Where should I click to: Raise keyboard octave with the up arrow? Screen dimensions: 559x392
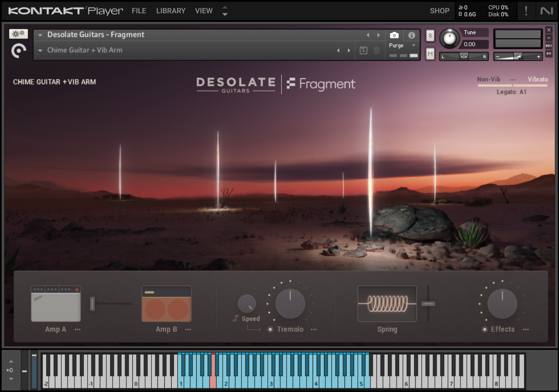point(11,362)
